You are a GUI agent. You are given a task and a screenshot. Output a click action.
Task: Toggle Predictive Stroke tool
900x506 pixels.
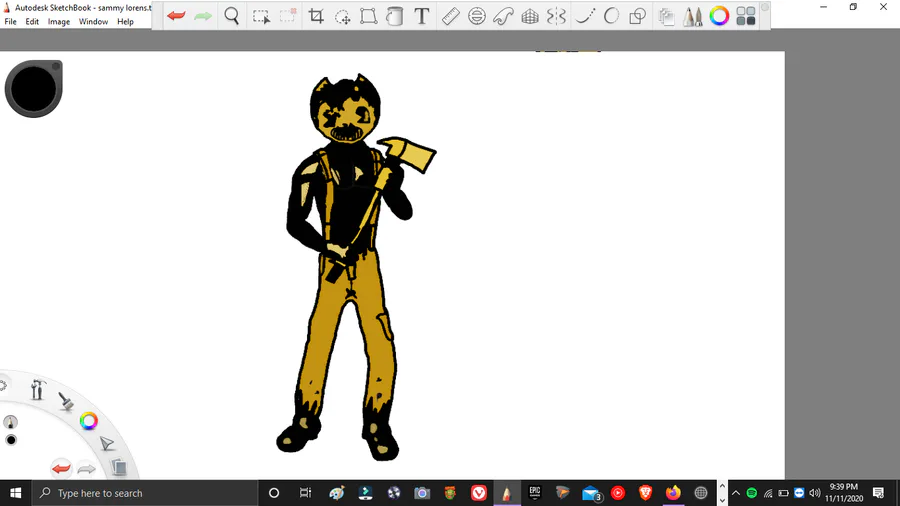tap(611, 16)
